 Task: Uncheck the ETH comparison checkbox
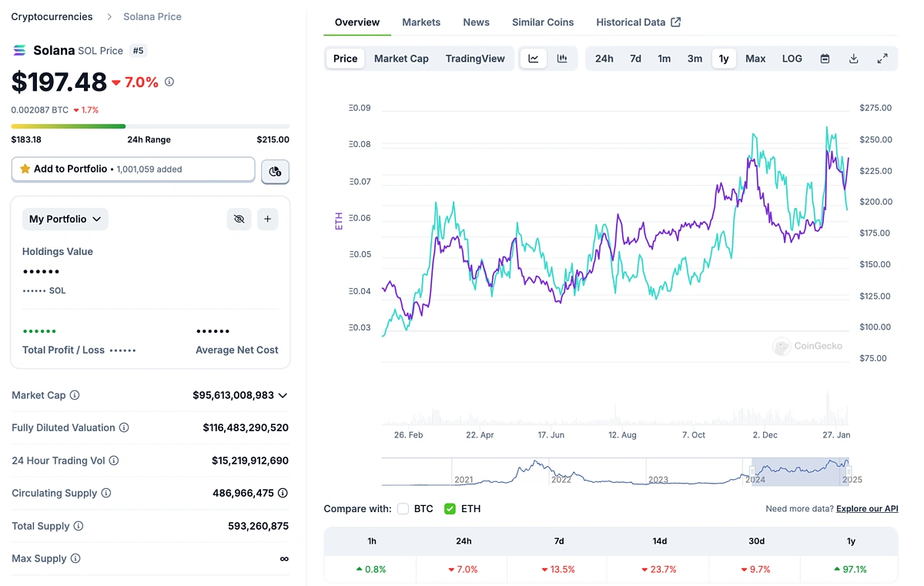click(450, 509)
